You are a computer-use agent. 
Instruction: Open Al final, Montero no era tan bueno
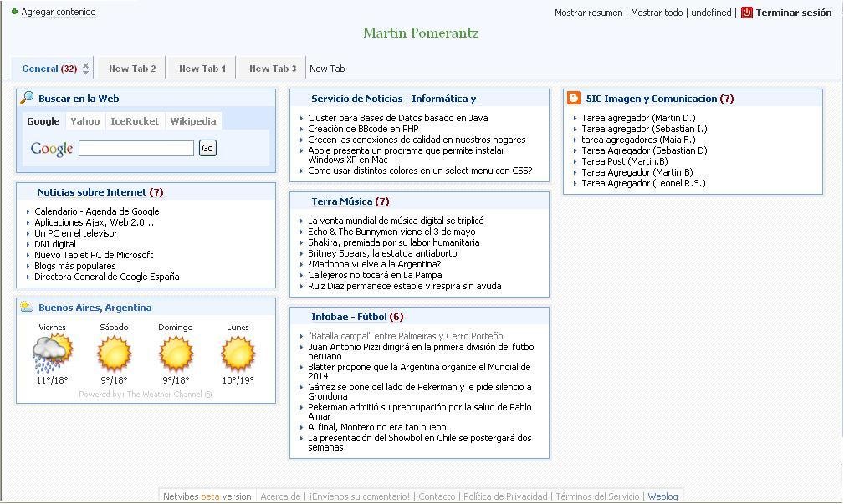point(376,427)
